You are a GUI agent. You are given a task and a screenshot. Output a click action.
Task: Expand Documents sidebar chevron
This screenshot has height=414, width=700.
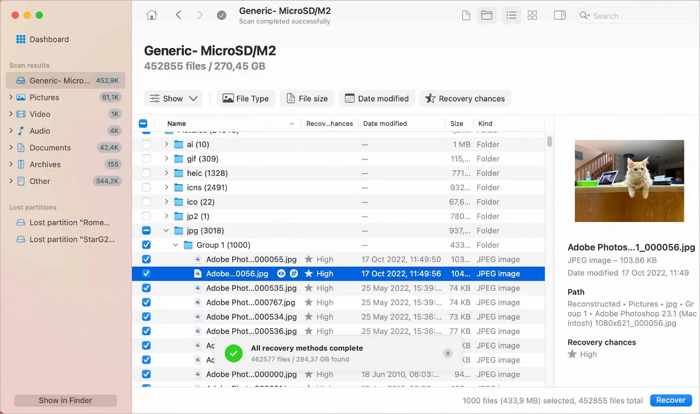pos(11,147)
